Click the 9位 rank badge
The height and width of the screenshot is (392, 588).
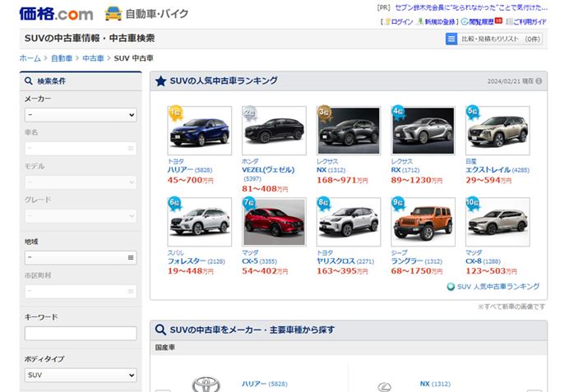[x=398, y=204]
